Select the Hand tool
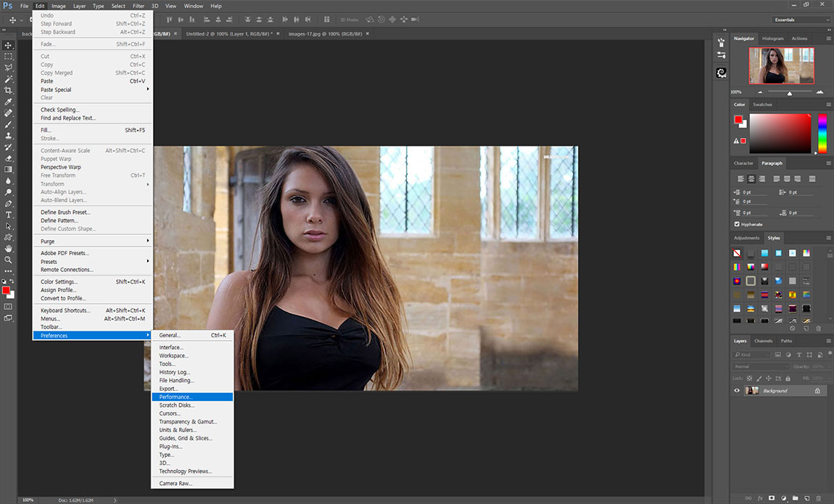Image resolution: width=834 pixels, height=504 pixels. (9, 249)
